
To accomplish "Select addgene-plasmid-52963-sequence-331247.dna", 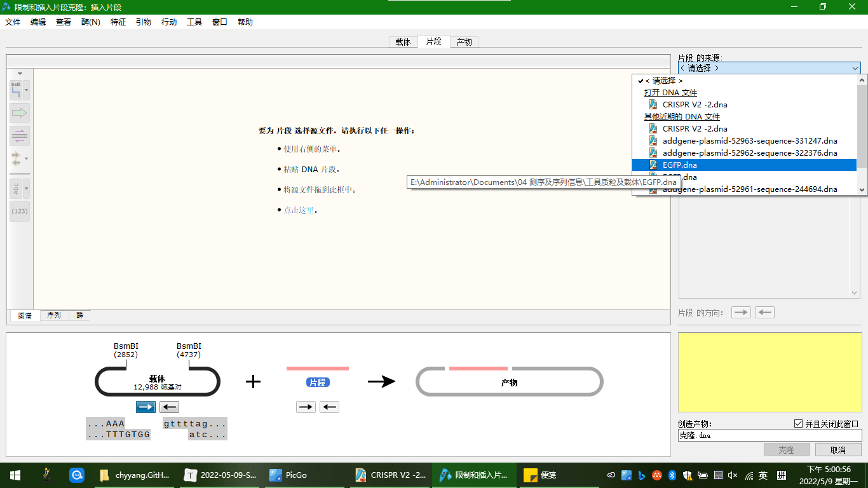I will tap(745, 140).
